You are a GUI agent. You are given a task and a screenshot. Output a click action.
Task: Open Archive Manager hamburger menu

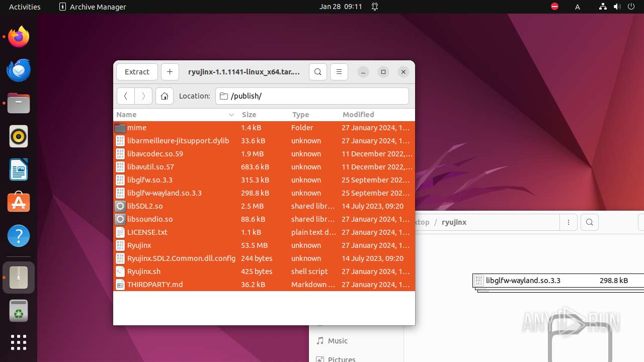339,72
